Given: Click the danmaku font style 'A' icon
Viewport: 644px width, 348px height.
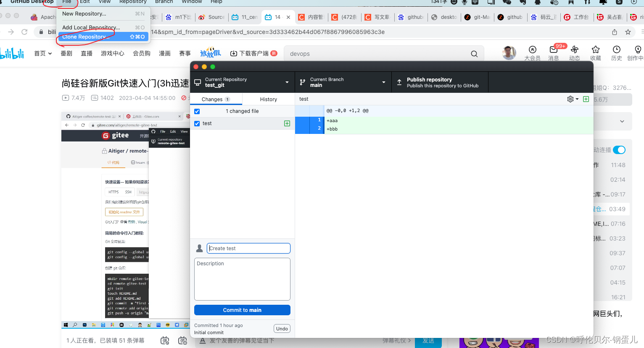Looking at the screenshot, I should [x=202, y=340].
